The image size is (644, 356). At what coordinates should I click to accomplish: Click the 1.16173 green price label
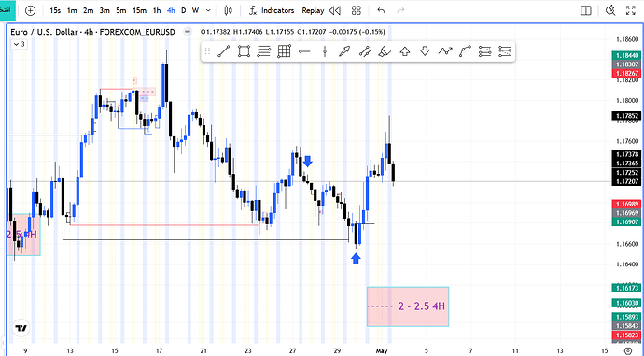626,288
